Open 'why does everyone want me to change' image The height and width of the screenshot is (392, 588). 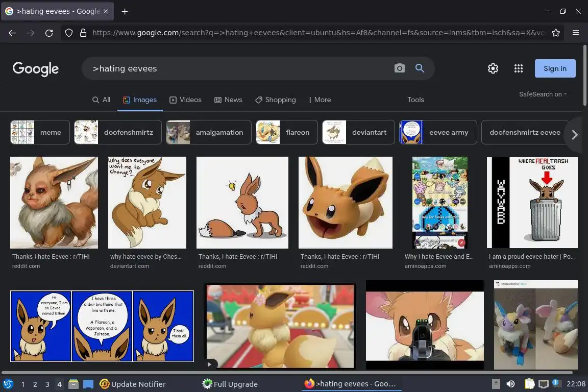[x=147, y=203]
